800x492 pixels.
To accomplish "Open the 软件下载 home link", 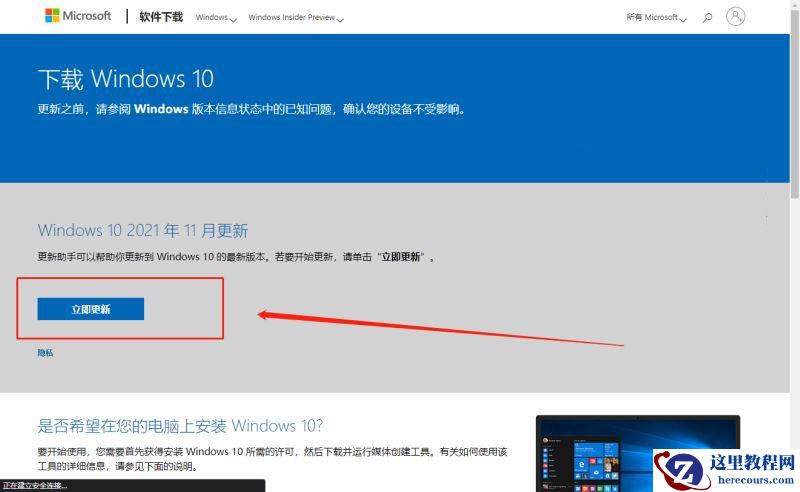I will 161,17.
